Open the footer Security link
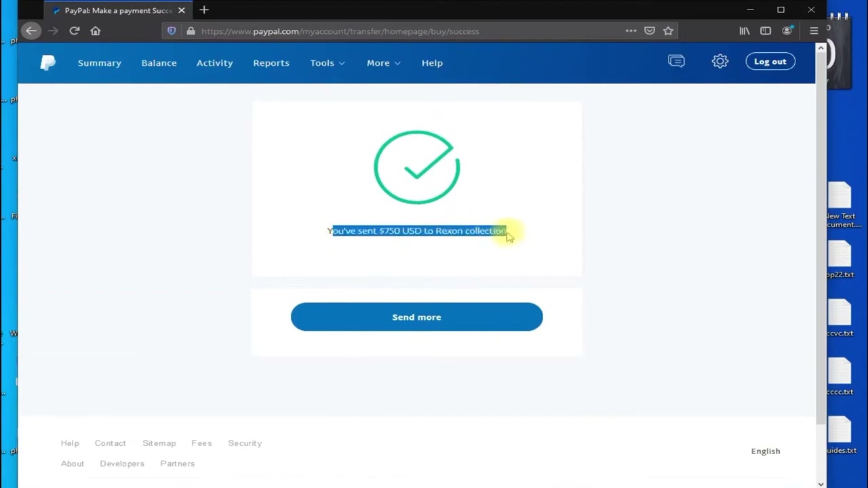Image resolution: width=868 pixels, height=488 pixels. (x=245, y=443)
